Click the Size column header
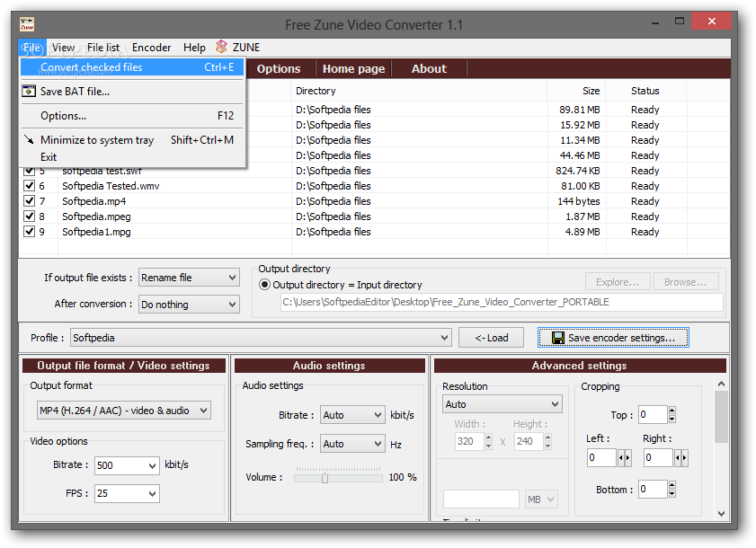This screenshot has width=756, height=548. click(576, 91)
